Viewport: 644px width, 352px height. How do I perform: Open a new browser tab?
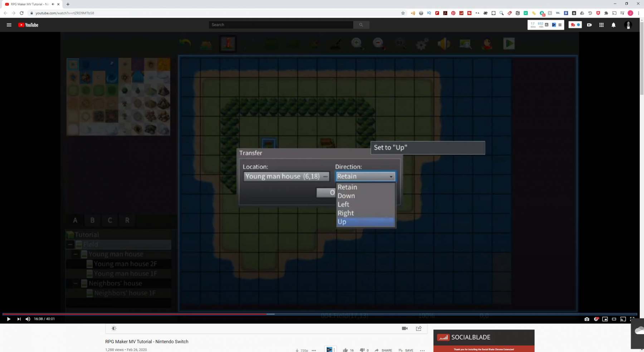point(68,4)
